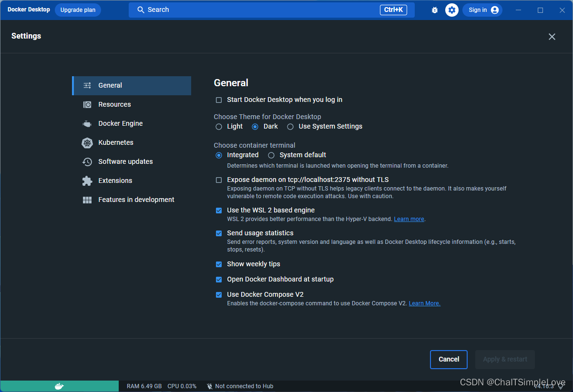Open Learn more link for WSL 2

click(409, 219)
